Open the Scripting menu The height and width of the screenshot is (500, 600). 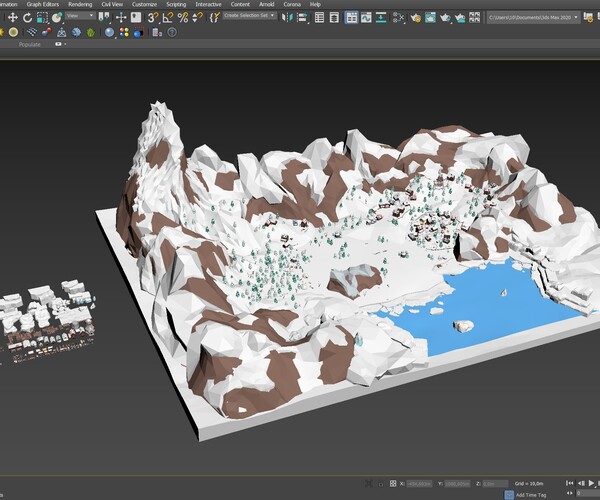176,5
